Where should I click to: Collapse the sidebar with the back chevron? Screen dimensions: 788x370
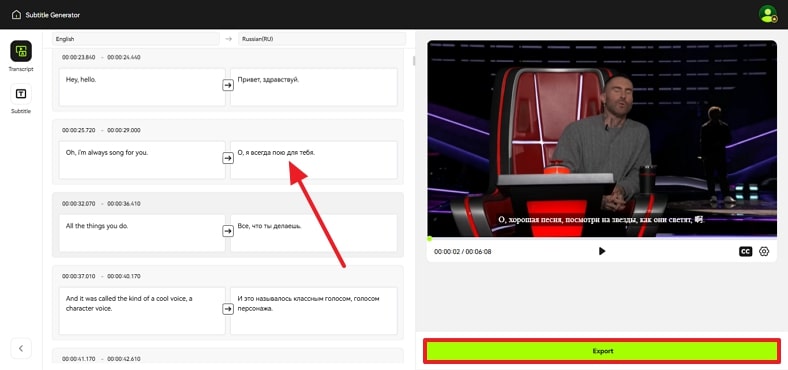(x=21, y=348)
